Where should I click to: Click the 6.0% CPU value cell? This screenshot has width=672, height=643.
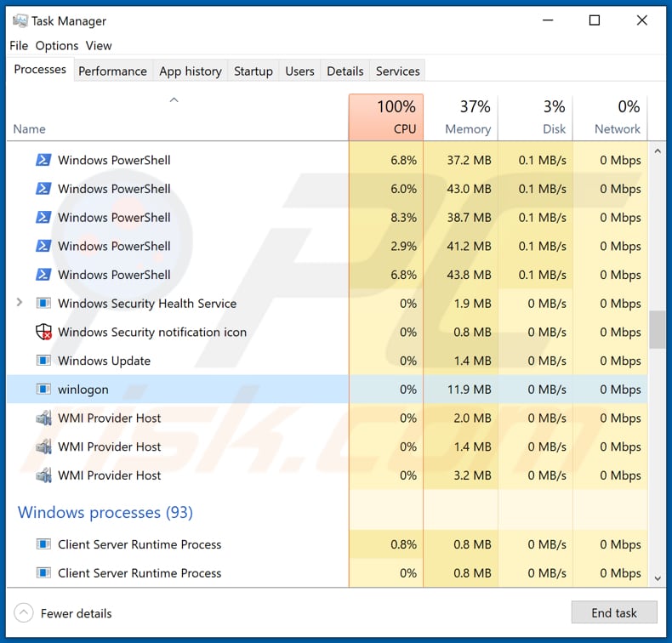[386, 189]
